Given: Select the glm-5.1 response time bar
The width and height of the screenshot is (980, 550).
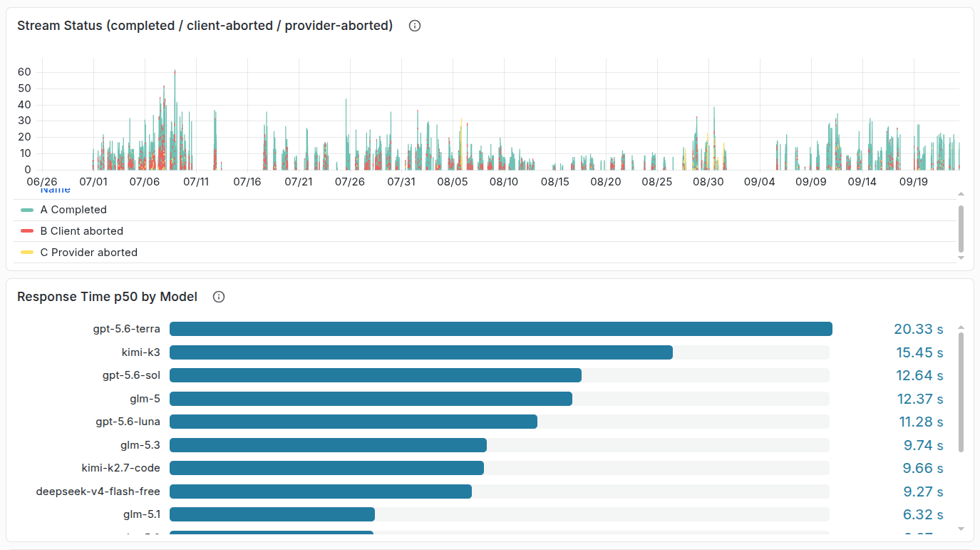Looking at the screenshot, I should click(x=272, y=514).
